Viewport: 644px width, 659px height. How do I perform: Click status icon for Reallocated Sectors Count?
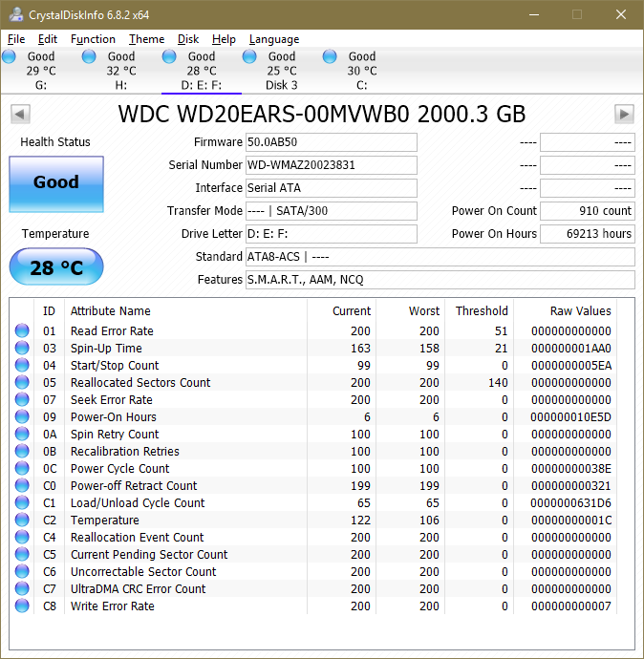coord(22,382)
